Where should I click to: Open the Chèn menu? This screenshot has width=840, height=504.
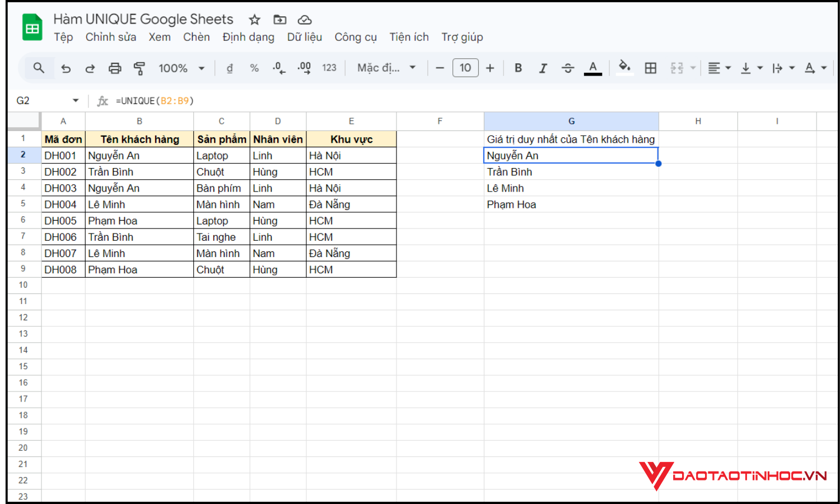[x=197, y=37]
